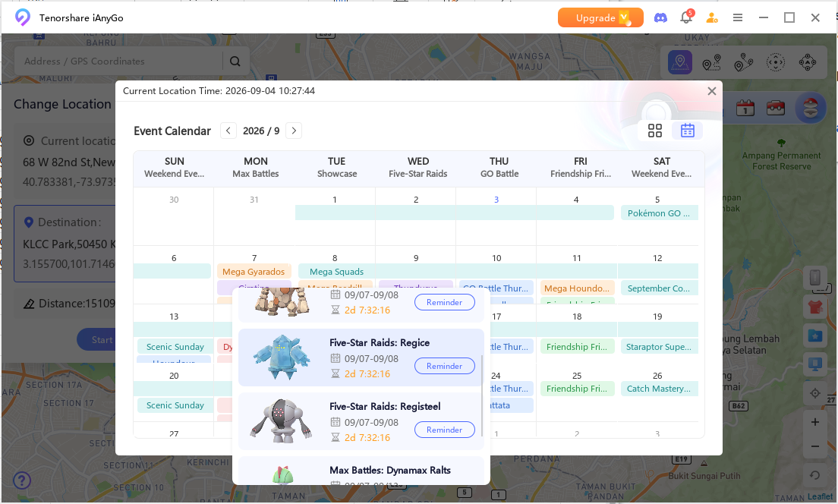Switch to grid view of events
This screenshot has width=838, height=504.
coord(654,131)
